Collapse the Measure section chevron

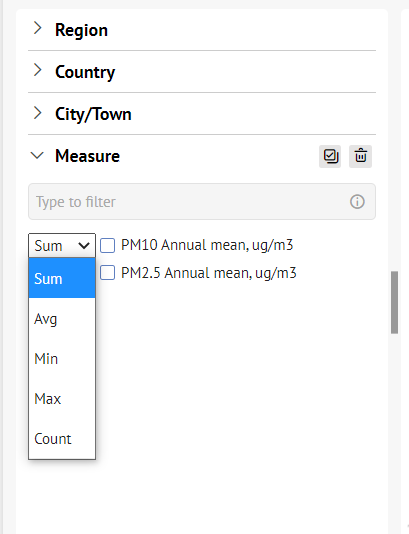(x=37, y=156)
